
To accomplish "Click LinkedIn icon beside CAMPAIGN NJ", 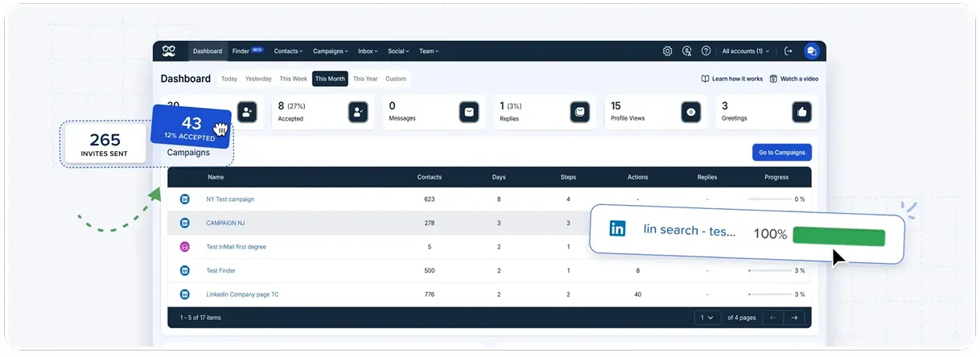I will coord(185,223).
